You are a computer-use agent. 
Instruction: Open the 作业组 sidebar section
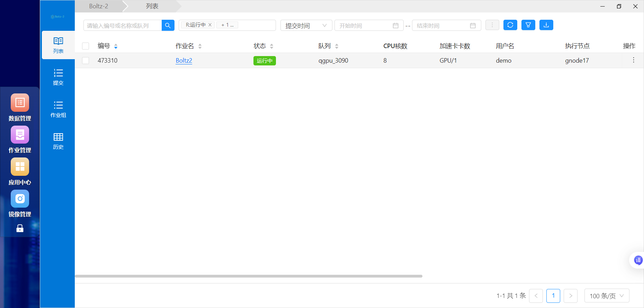(58, 109)
